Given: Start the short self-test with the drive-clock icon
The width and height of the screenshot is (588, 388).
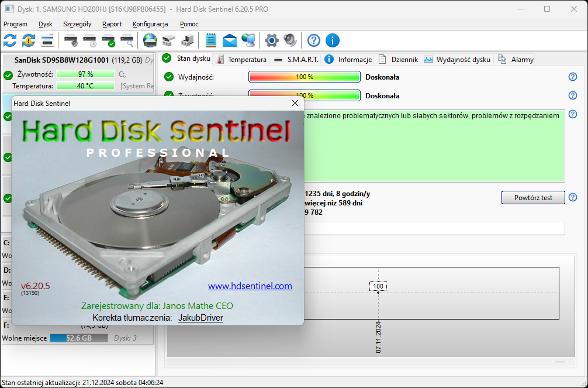Looking at the screenshot, I should point(89,40).
